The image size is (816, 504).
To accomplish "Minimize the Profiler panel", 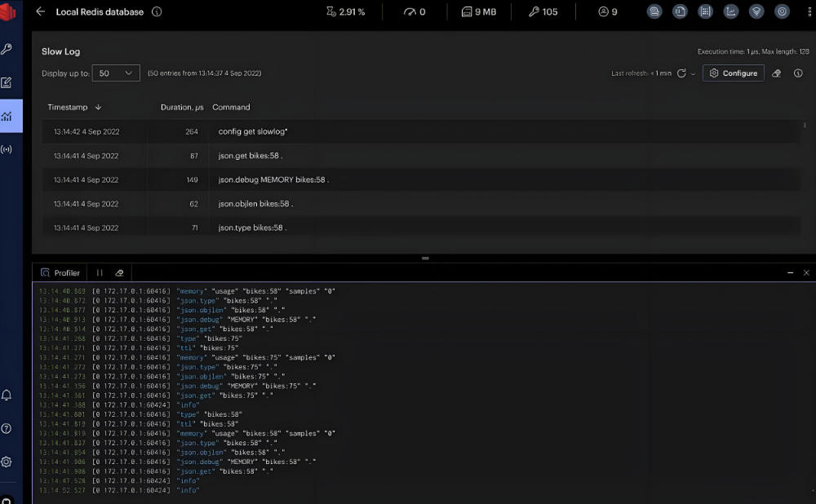I will point(790,273).
